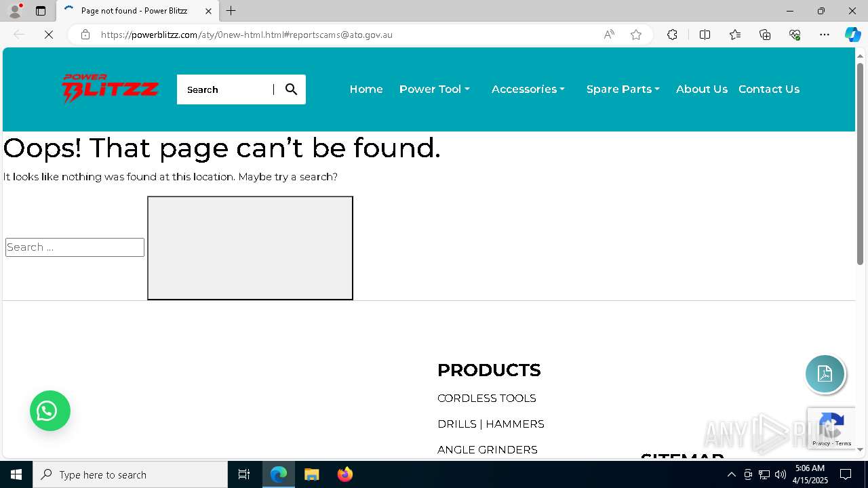Launch Firefox from taskbar
This screenshot has height=488, width=868.
pyautogui.click(x=344, y=474)
